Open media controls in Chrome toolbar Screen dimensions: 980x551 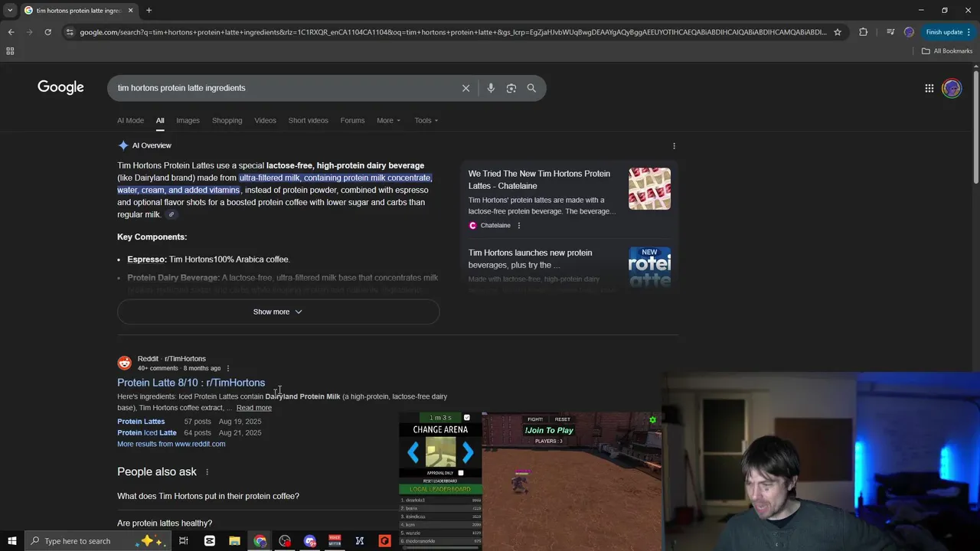coord(890,32)
